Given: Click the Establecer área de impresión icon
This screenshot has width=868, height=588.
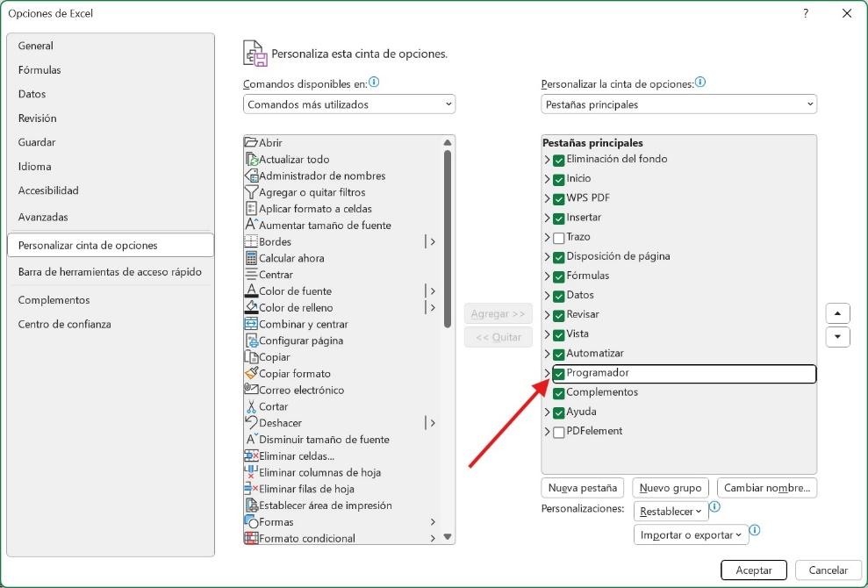Looking at the screenshot, I should [251, 506].
